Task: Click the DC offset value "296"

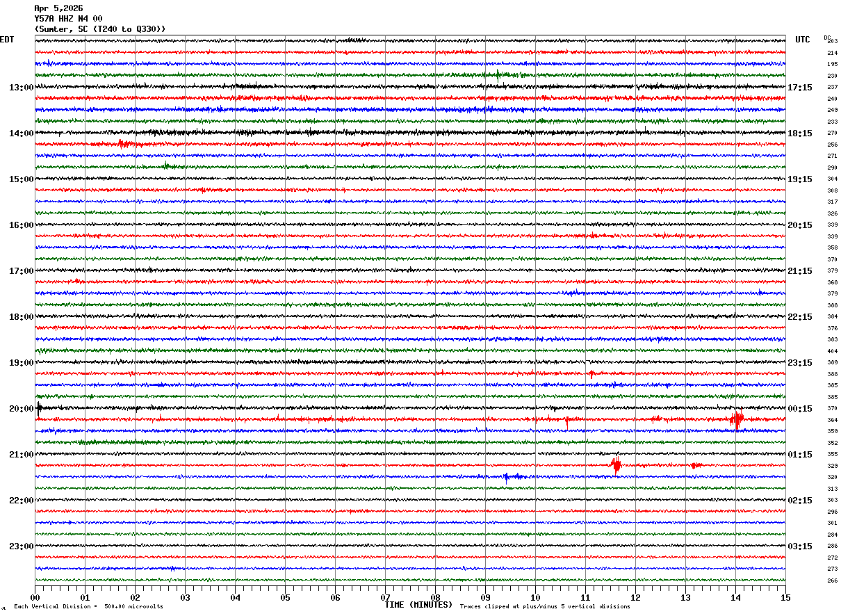Action: [832, 512]
